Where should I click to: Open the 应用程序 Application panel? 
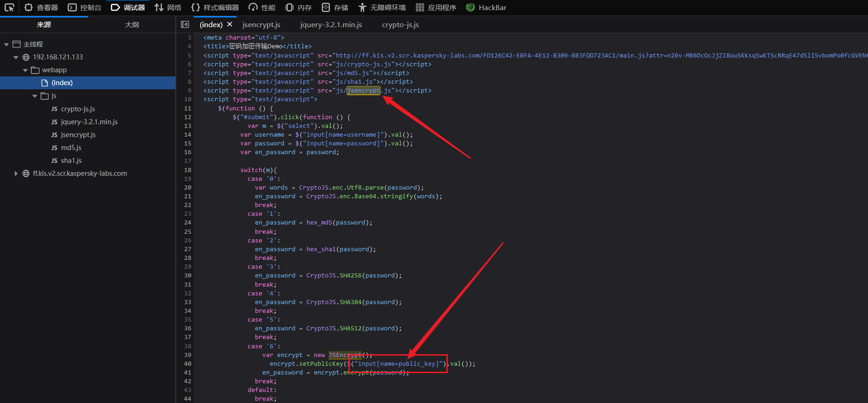(x=436, y=7)
